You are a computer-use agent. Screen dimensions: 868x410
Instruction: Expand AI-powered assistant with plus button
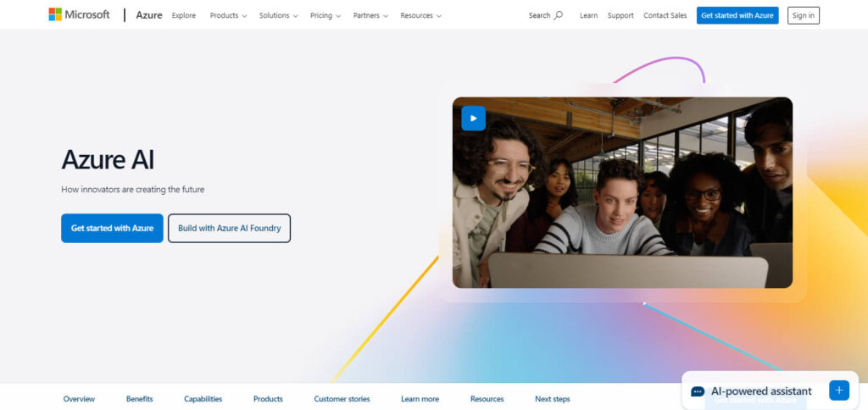pos(839,390)
